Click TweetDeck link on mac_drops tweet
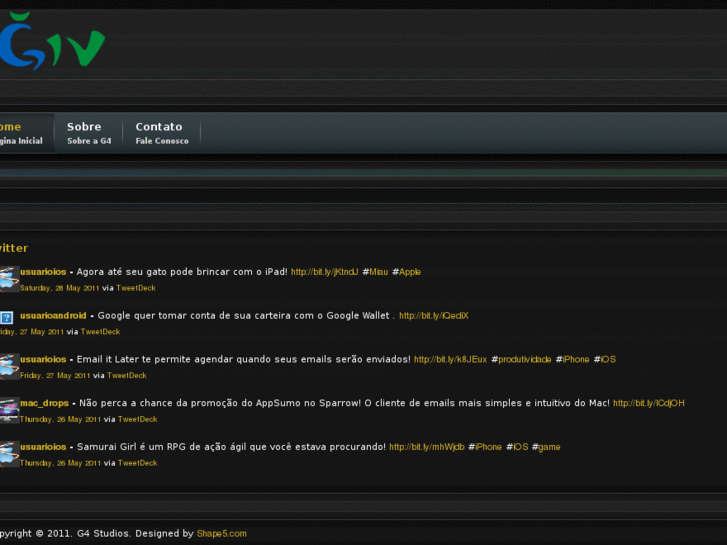Image resolution: width=727 pixels, height=545 pixels. click(x=138, y=419)
